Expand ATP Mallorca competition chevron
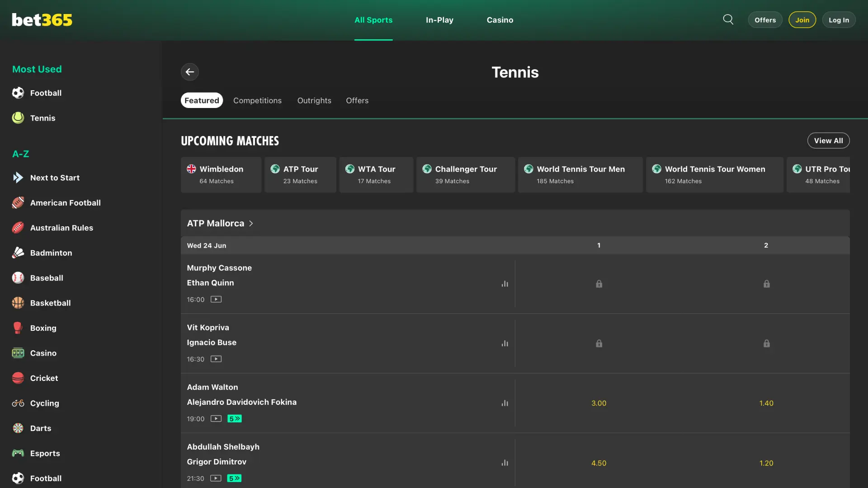 (x=251, y=223)
